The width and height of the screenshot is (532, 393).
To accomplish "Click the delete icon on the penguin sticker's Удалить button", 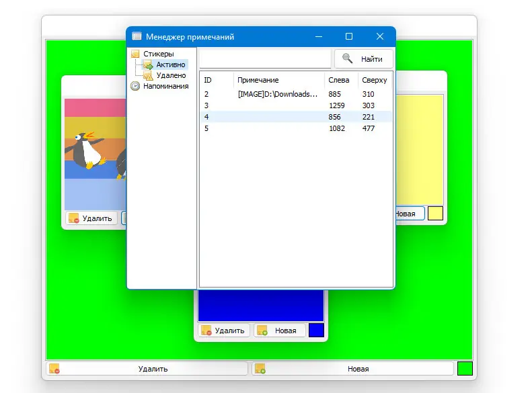I will point(73,218).
